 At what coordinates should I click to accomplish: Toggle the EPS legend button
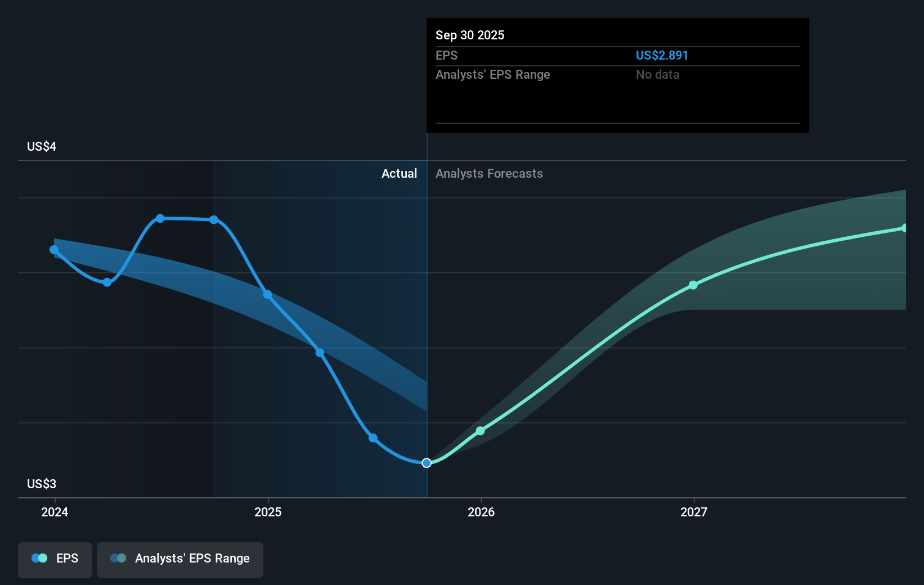[55, 559]
